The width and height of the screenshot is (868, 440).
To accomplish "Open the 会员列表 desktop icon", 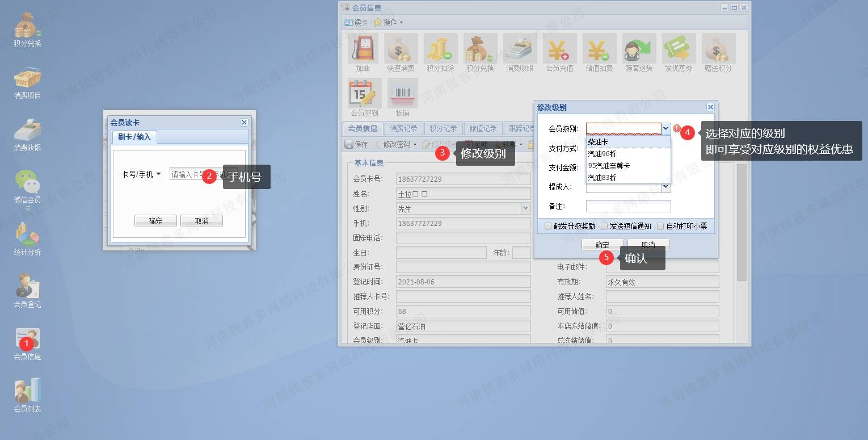I will coord(27,396).
